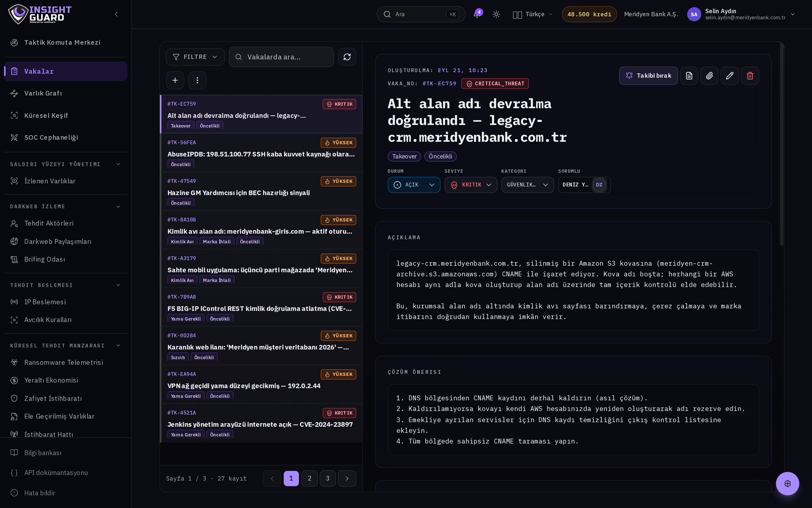The height and width of the screenshot is (508, 812).
Task: Open the three-dot more options menu
Action: coord(197,80)
